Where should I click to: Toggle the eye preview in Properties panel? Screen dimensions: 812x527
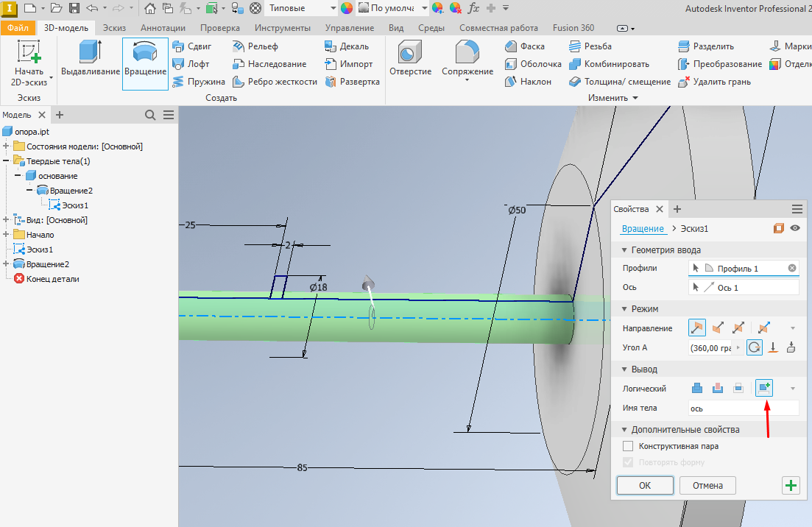pyautogui.click(x=795, y=228)
